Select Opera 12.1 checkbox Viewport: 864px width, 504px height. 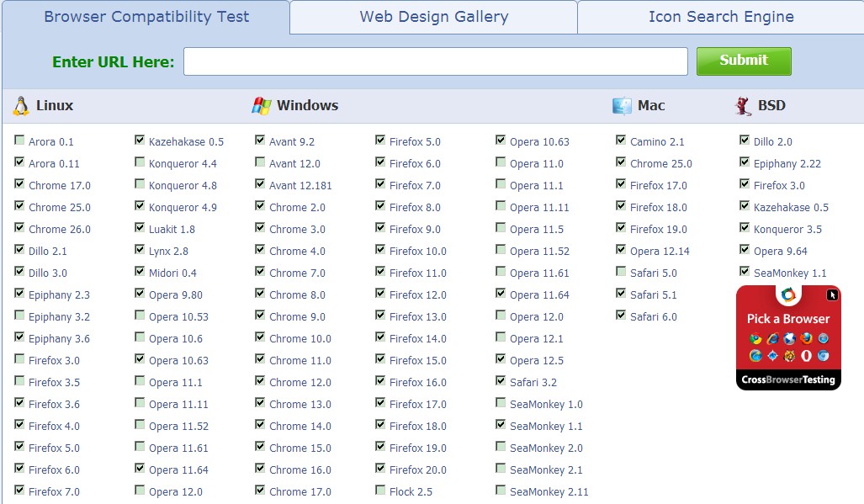pyautogui.click(x=501, y=337)
